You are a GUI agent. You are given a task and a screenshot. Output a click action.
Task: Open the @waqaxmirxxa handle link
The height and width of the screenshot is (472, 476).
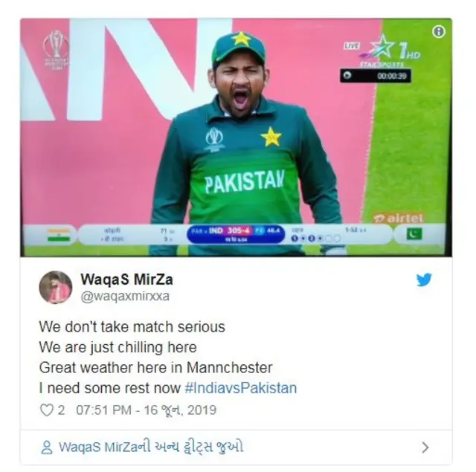point(125,296)
